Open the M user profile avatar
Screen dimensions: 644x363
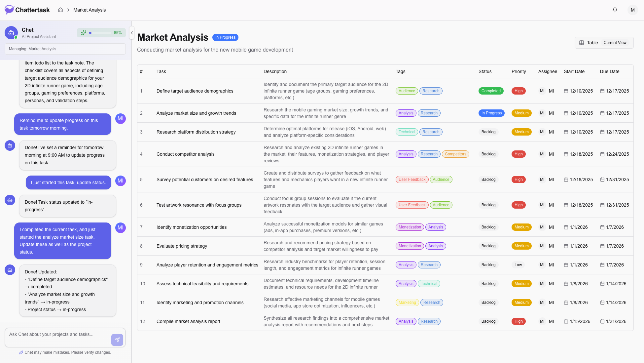[632, 10]
